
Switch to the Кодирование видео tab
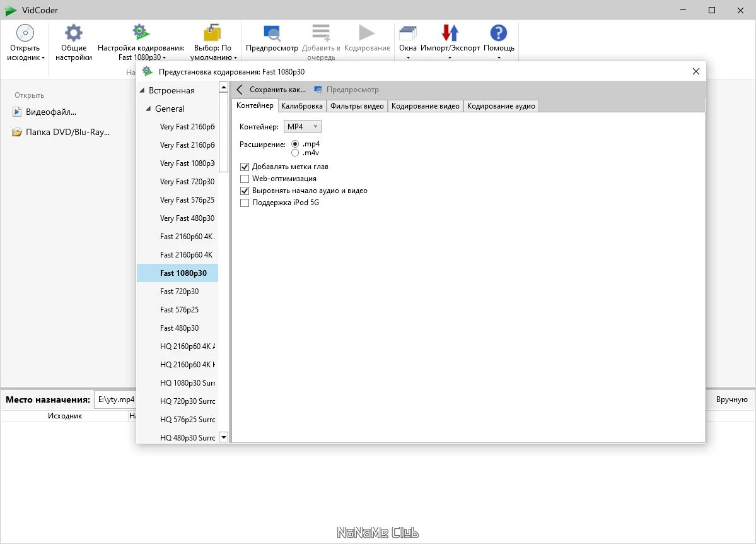pos(425,106)
